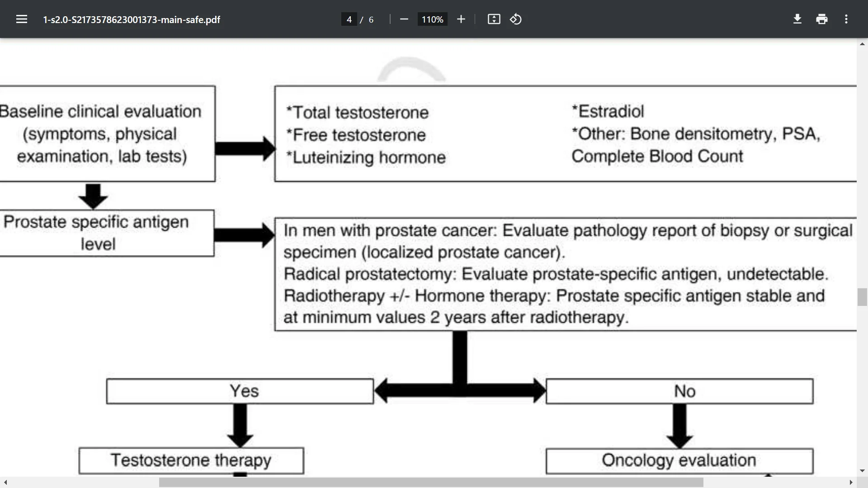
Task: Click the fit to page icon
Action: (494, 19)
